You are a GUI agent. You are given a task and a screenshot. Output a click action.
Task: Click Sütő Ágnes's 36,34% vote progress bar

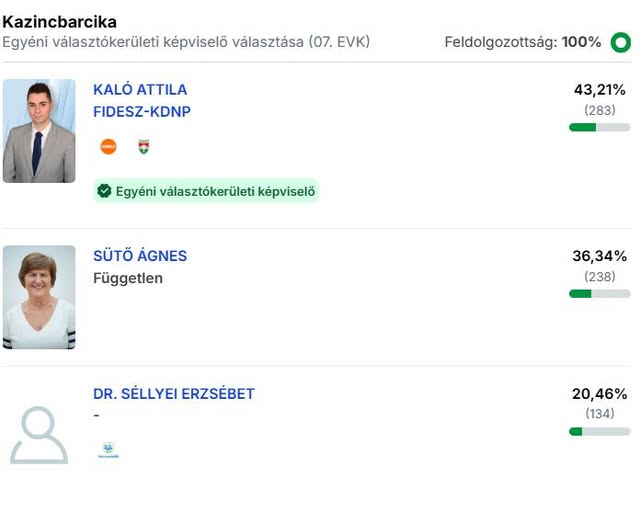tap(599, 293)
